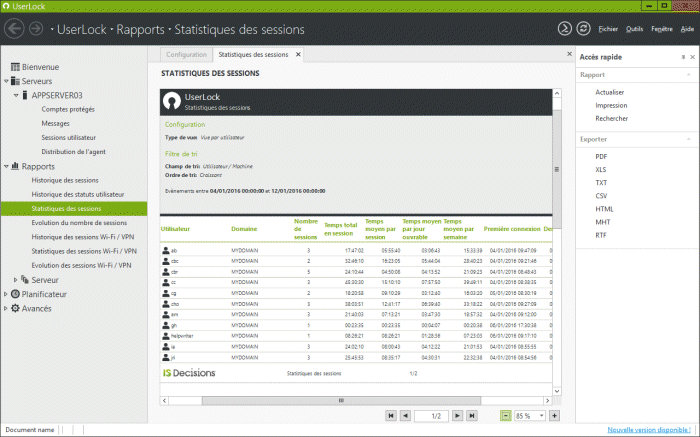
Task: Export the report as PDF
Action: pyautogui.click(x=601, y=157)
